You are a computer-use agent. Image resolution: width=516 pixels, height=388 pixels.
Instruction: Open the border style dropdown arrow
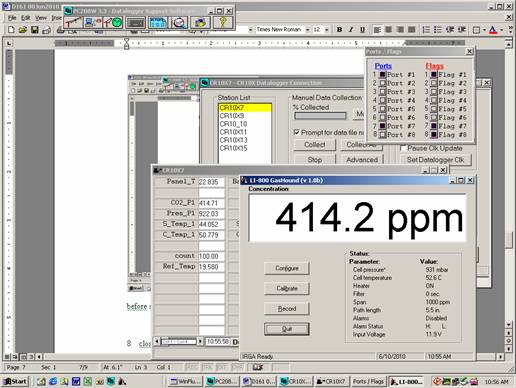click(484, 30)
